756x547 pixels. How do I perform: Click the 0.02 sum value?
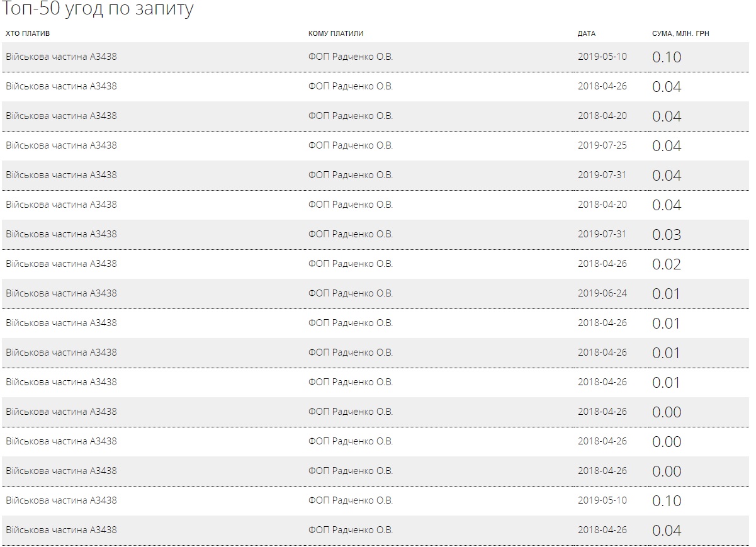click(667, 264)
